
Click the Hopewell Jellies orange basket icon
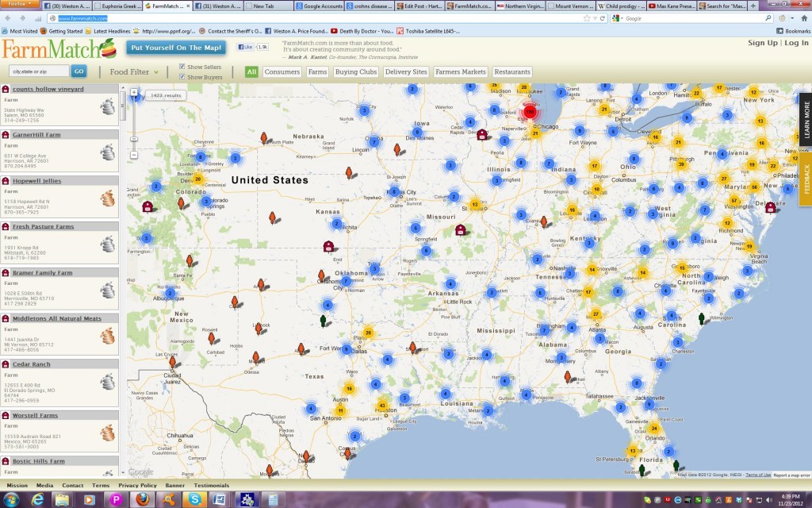(108, 198)
